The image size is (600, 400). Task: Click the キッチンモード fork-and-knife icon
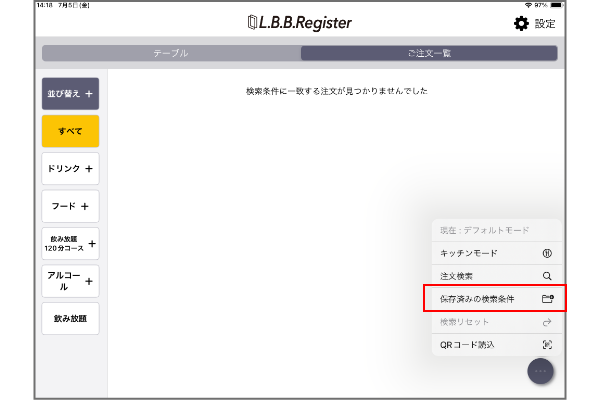[x=546, y=253]
